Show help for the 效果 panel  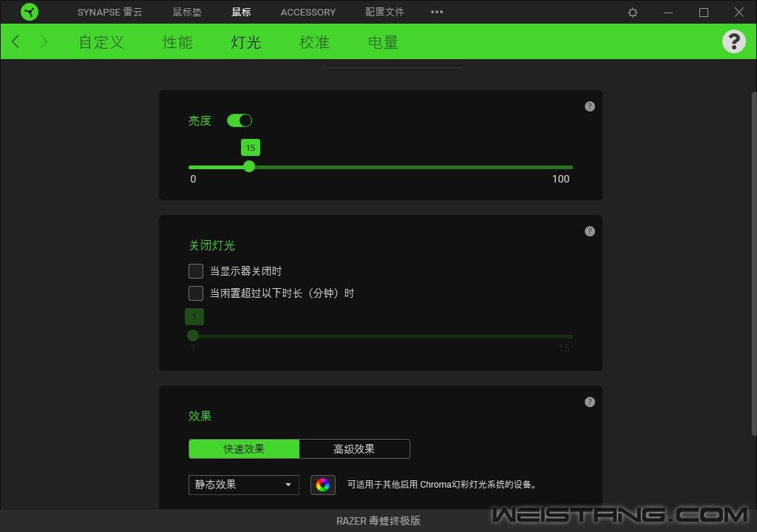coord(589,402)
